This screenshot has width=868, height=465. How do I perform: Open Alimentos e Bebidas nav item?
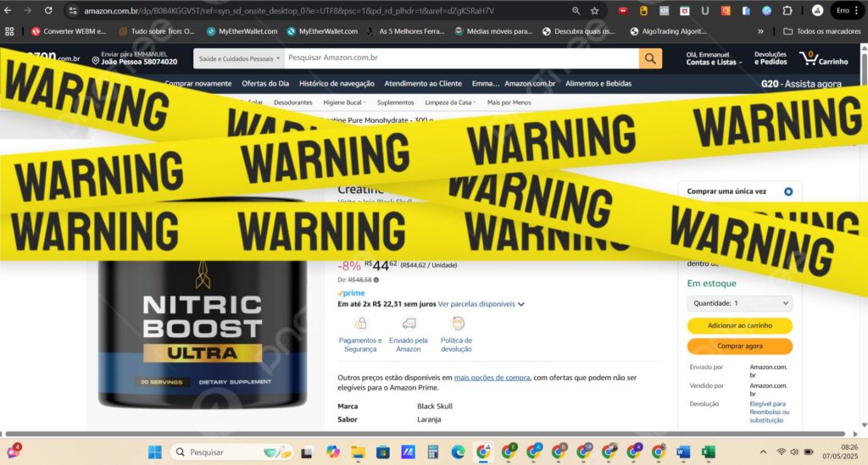(598, 84)
